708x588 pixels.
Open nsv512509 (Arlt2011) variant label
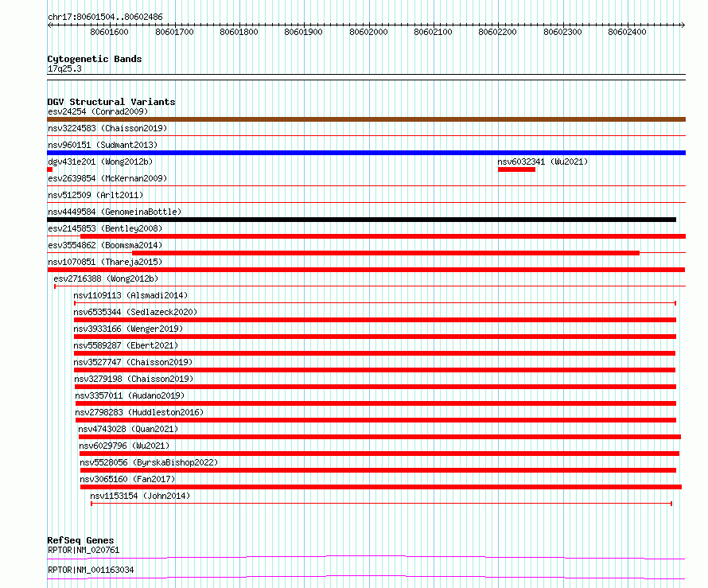95,195
